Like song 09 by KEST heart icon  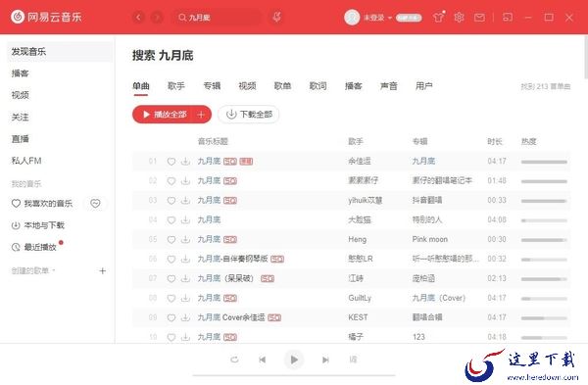(171, 318)
